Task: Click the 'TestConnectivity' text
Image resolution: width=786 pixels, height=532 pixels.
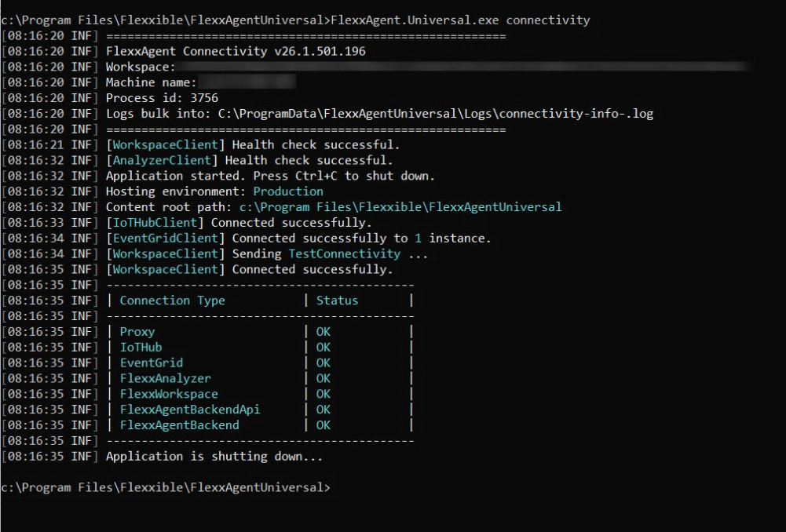Action: (344, 253)
